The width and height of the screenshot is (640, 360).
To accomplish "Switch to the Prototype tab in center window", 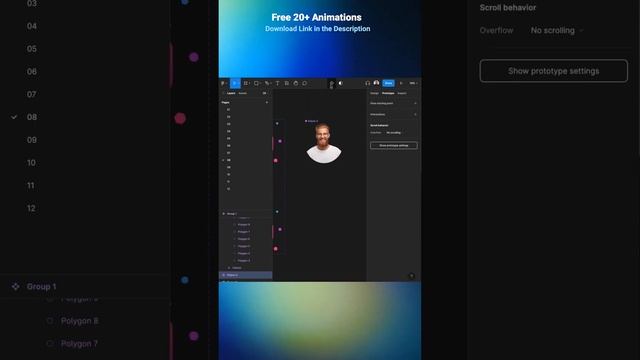I will (388, 93).
